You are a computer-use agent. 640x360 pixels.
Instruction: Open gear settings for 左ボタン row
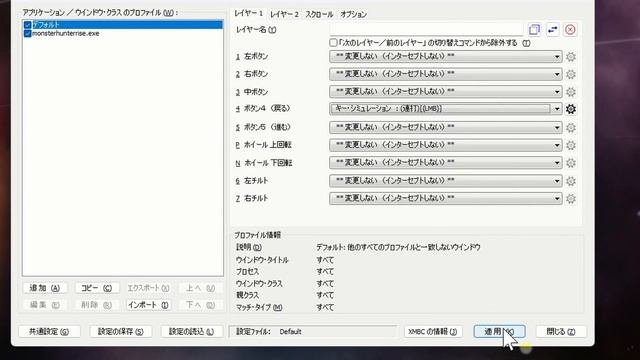coord(571,57)
